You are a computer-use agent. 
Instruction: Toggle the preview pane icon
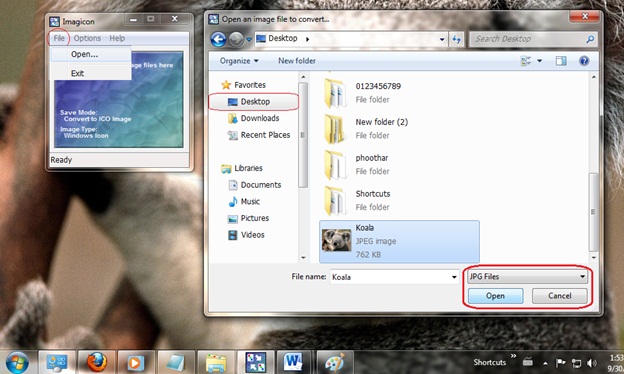(561, 61)
